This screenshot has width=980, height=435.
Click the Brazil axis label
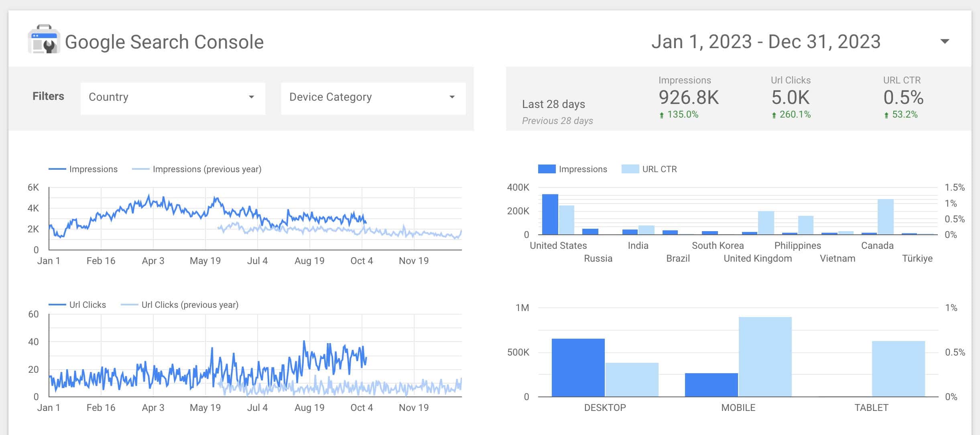click(x=678, y=258)
